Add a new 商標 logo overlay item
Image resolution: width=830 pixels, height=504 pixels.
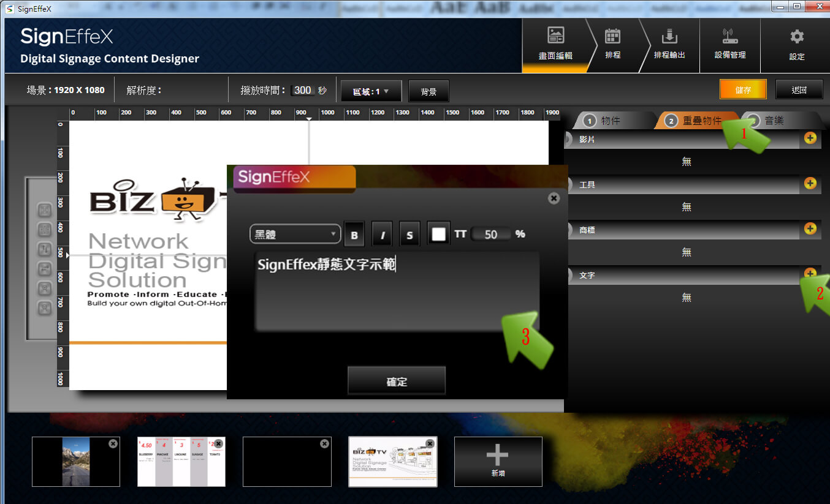point(810,229)
